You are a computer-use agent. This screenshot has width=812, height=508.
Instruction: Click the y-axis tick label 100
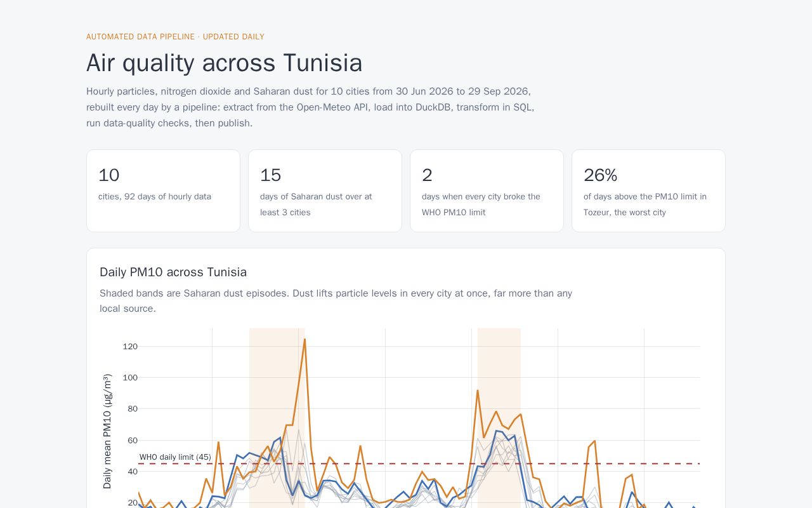tap(130, 378)
